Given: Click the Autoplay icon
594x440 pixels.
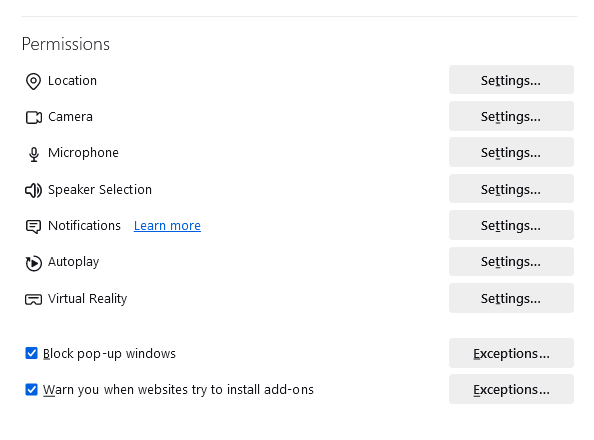Looking at the screenshot, I should tap(33, 263).
